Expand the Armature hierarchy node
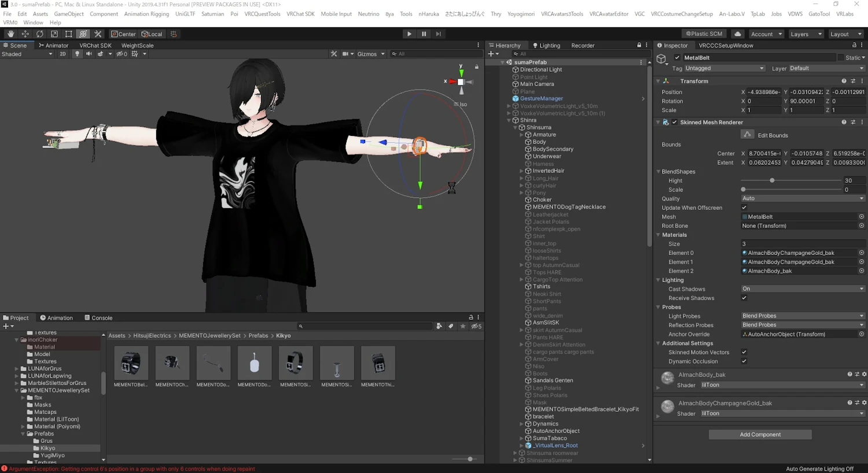The height and width of the screenshot is (473, 868). [x=521, y=135]
